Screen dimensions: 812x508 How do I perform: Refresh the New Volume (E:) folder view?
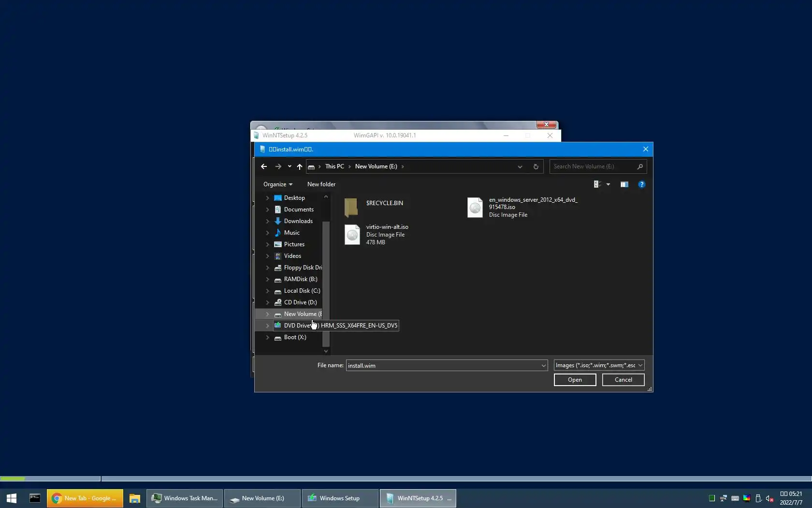pos(536,166)
